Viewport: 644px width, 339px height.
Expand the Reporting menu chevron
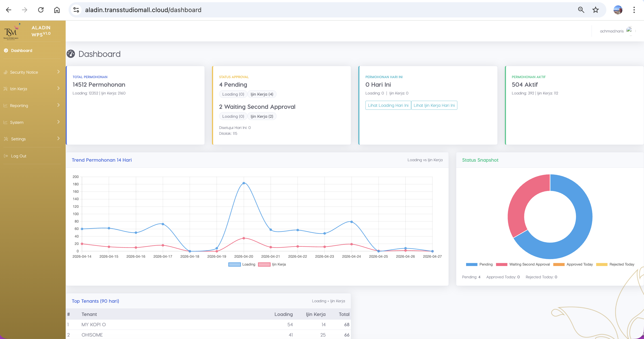click(58, 105)
